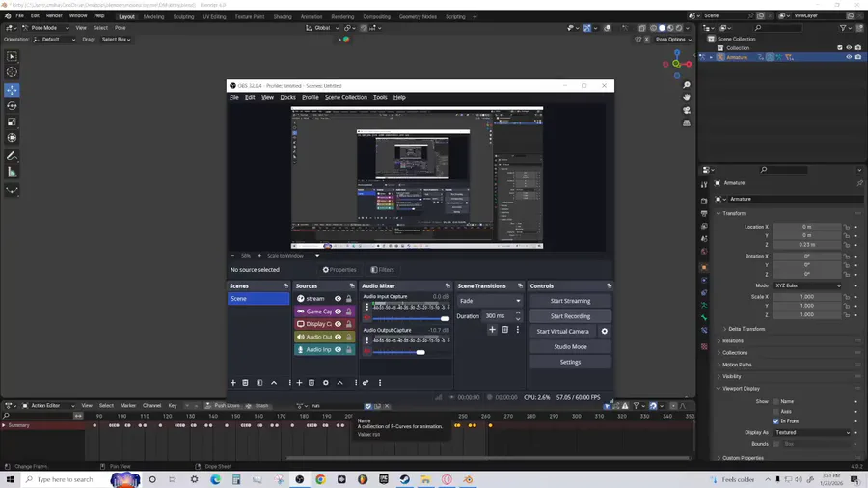
Task: Click the viewport pan hand icon
Action: pyautogui.click(x=687, y=97)
